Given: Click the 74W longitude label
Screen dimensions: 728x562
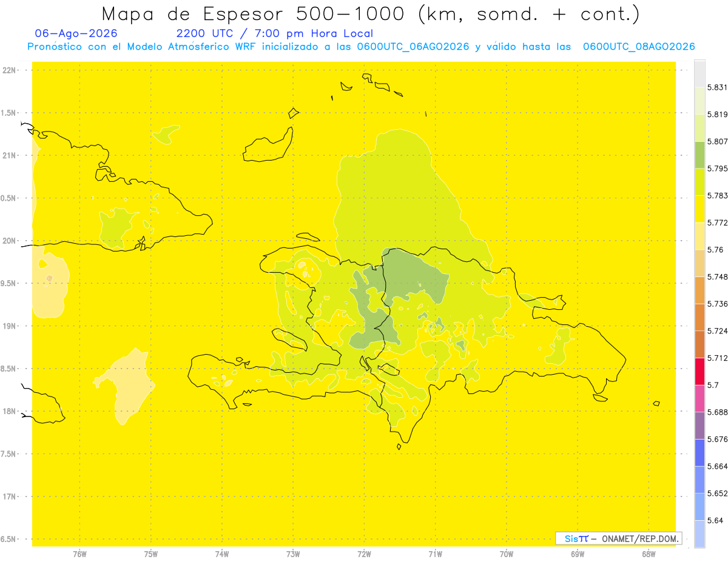Looking at the screenshot, I should (222, 554).
